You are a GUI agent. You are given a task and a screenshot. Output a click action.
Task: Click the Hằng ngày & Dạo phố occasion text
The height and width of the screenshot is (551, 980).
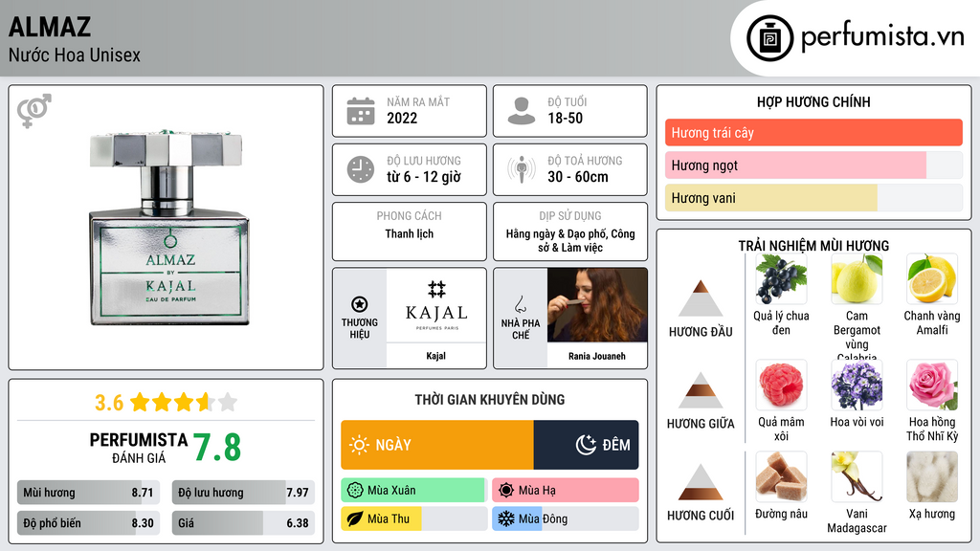click(570, 240)
